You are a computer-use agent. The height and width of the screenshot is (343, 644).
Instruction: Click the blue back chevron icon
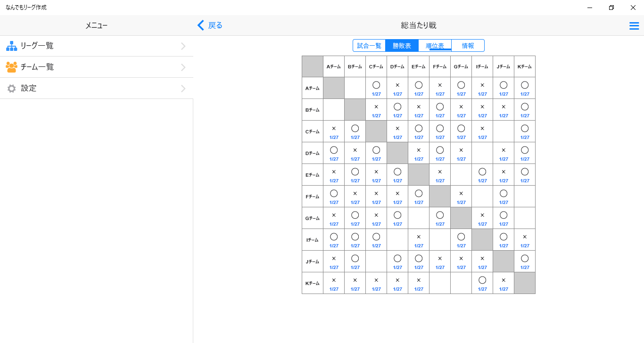click(200, 25)
